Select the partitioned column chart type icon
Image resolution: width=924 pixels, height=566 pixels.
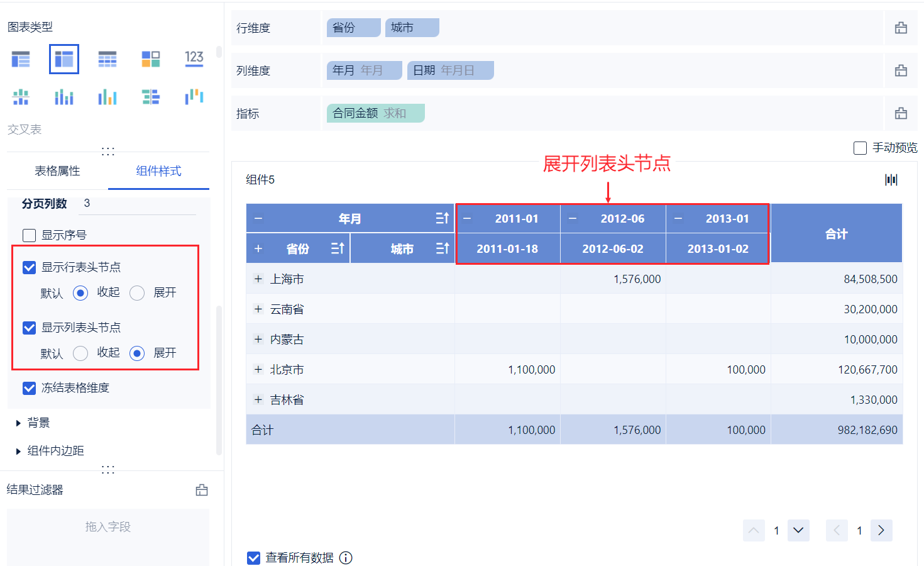click(21, 97)
